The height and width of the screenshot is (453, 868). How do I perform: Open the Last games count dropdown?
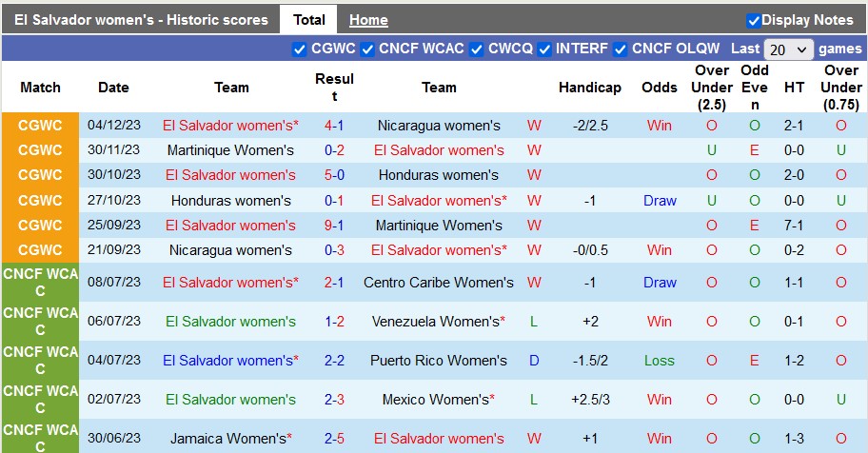point(789,49)
